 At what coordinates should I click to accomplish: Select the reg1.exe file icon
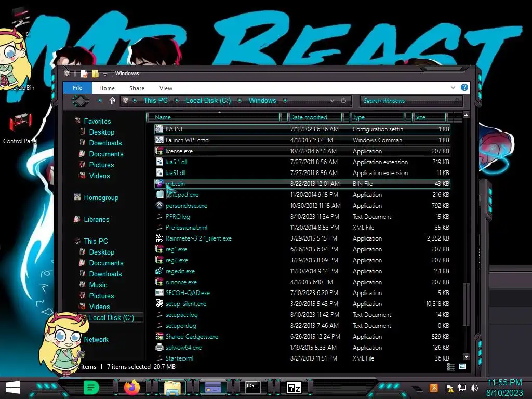tap(159, 249)
